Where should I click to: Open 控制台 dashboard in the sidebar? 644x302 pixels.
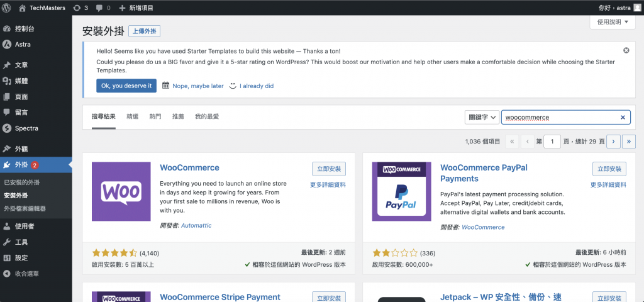pyautogui.click(x=36, y=29)
